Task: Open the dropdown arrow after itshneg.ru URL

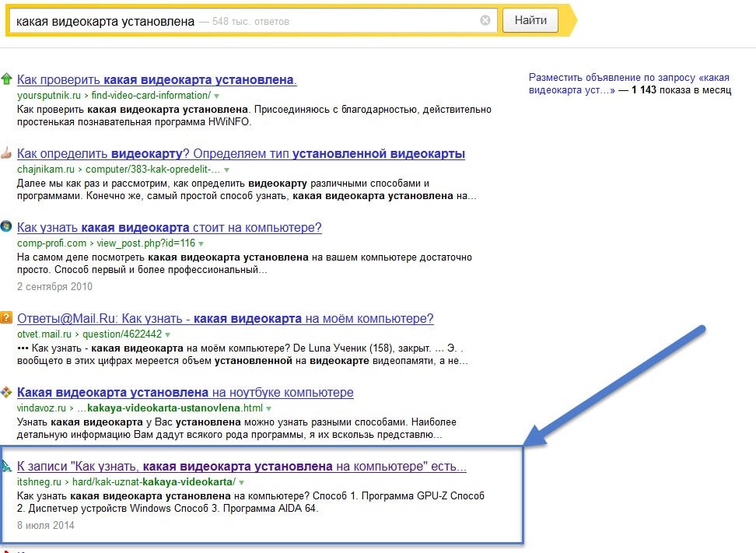Action: [242, 483]
